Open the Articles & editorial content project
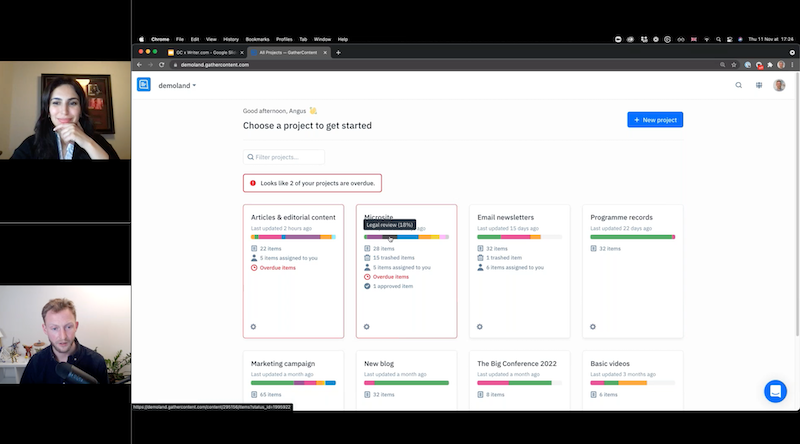Screen dimensions: 800x444 [x=293, y=217]
